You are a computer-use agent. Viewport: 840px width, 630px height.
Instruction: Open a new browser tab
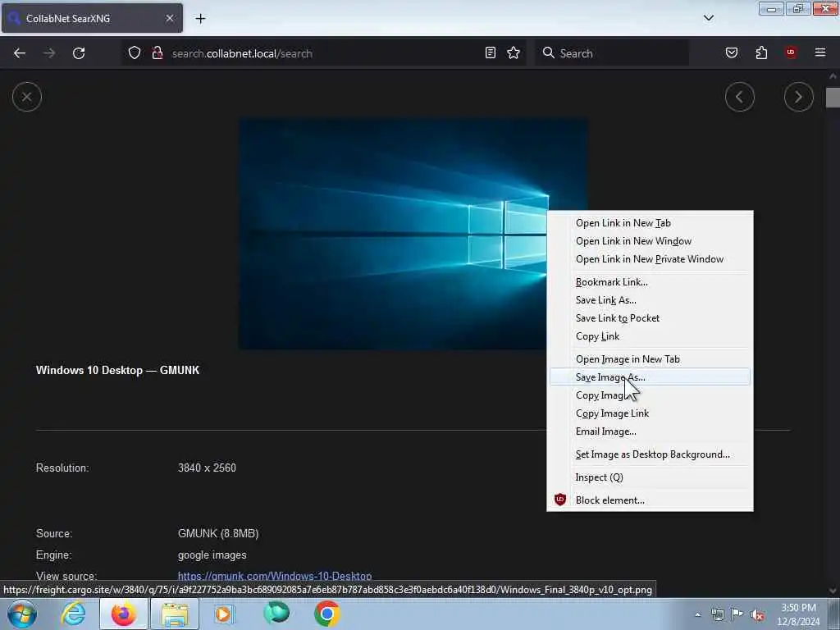click(x=200, y=19)
